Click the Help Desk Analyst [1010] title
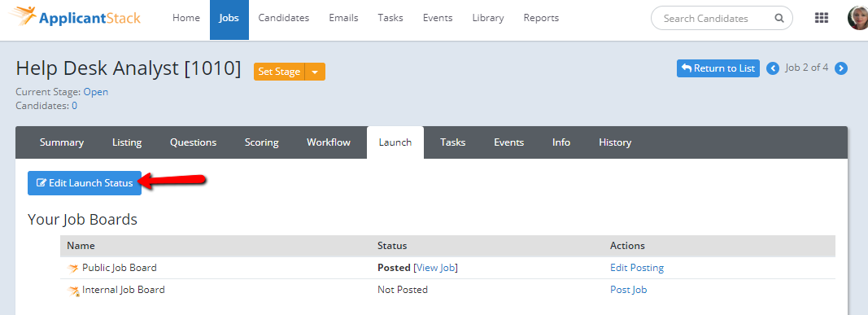 coord(129,68)
